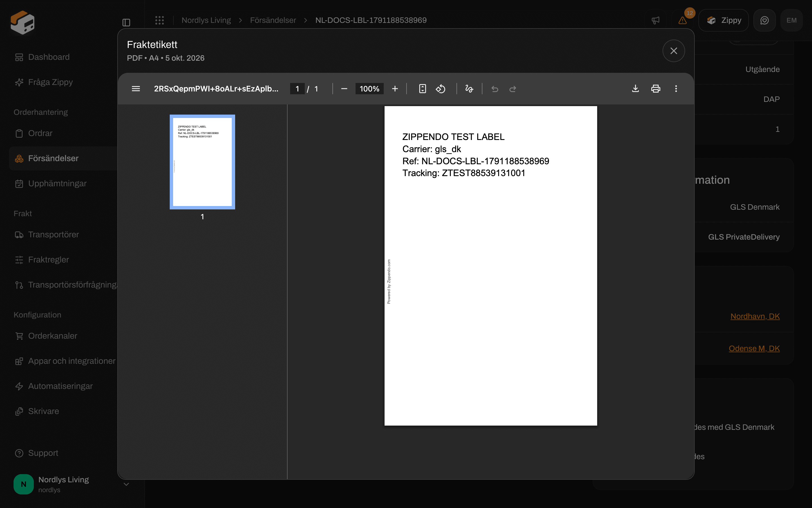Toggle PDF sidebar with hamburger icon
812x508 pixels.
136,89
